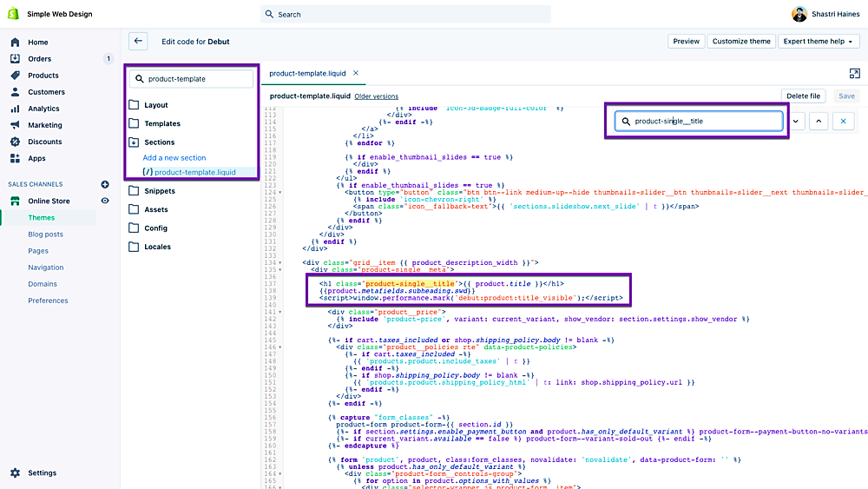Click the code search input field
The image size is (868, 489).
699,122
